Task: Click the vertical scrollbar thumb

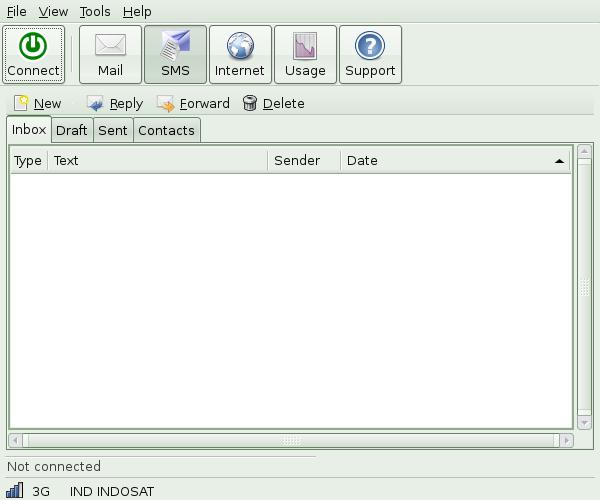Action: click(x=584, y=287)
